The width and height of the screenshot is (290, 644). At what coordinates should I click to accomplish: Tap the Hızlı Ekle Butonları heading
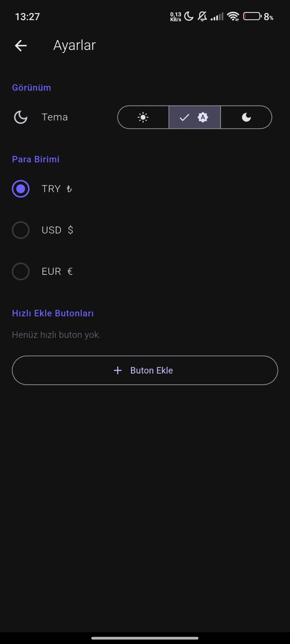coord(53,313)
